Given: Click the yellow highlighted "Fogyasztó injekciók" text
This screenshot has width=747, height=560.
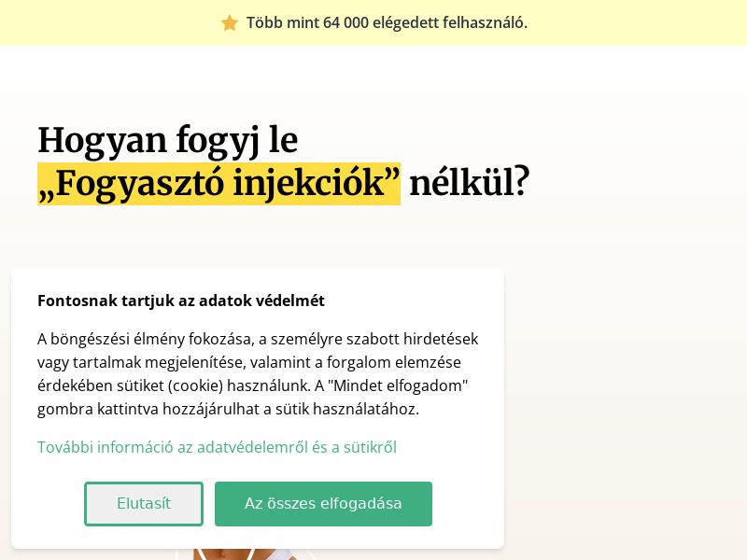Looking at the screenshot, I should pos(218,183).
